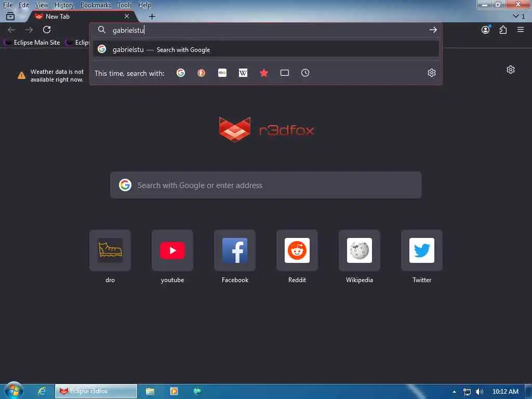Open the Extensions puzzle icon
532x399 pixels.
click(503, 30)
